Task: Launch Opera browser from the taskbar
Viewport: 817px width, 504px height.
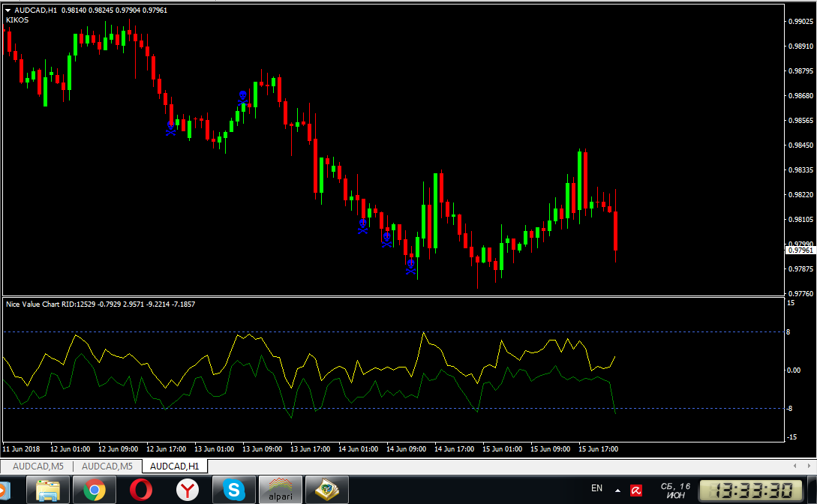Action: coord(140,490)
